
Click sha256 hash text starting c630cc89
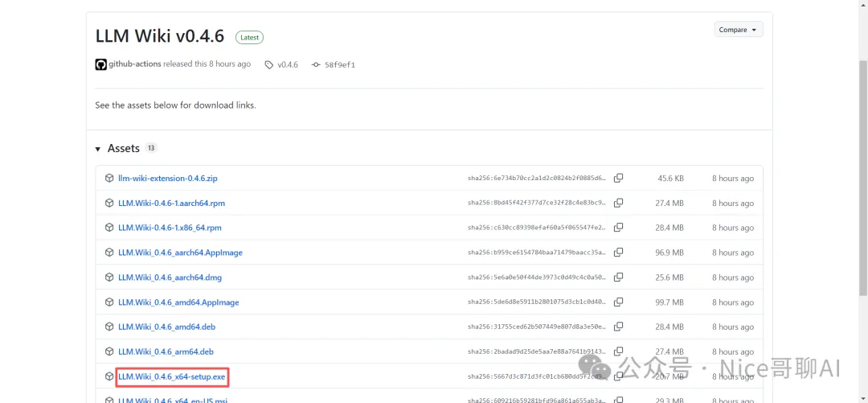tap(537, 228)
